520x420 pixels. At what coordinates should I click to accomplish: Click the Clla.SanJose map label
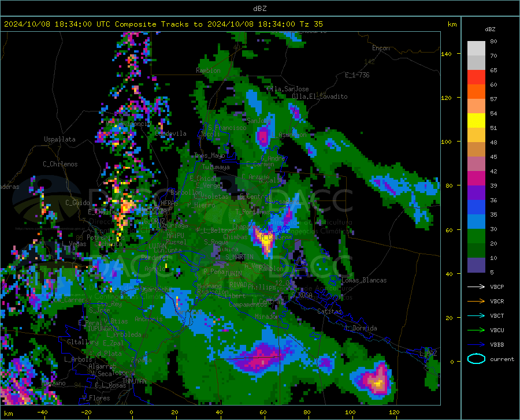[288, 89]
